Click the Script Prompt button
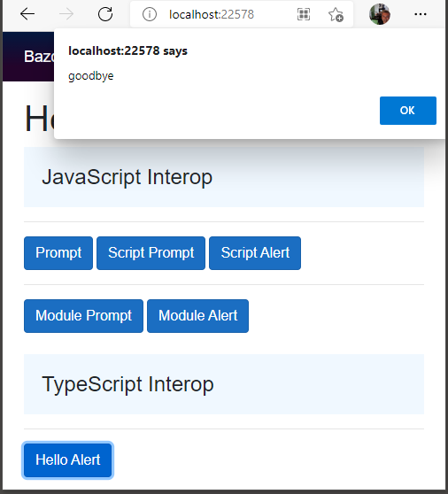Viewport: 448px width, 494px height. point(151,253)
